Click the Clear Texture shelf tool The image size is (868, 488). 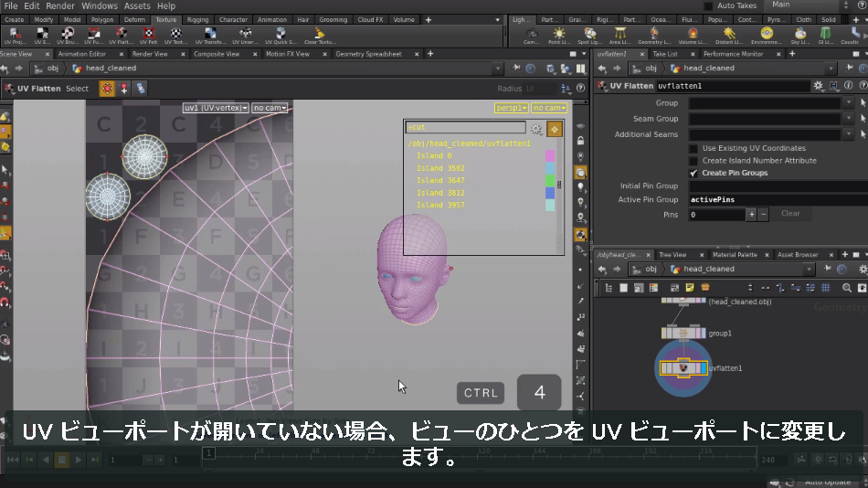(320, 36)
